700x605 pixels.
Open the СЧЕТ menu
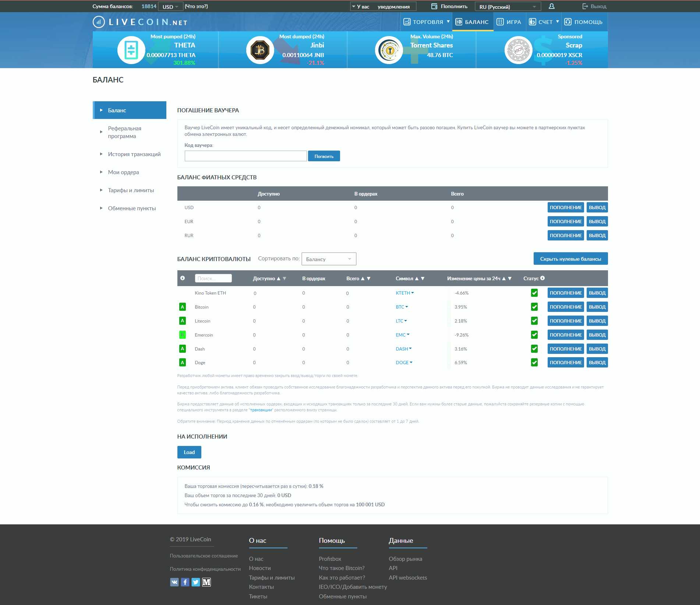(x=544, y=22)
